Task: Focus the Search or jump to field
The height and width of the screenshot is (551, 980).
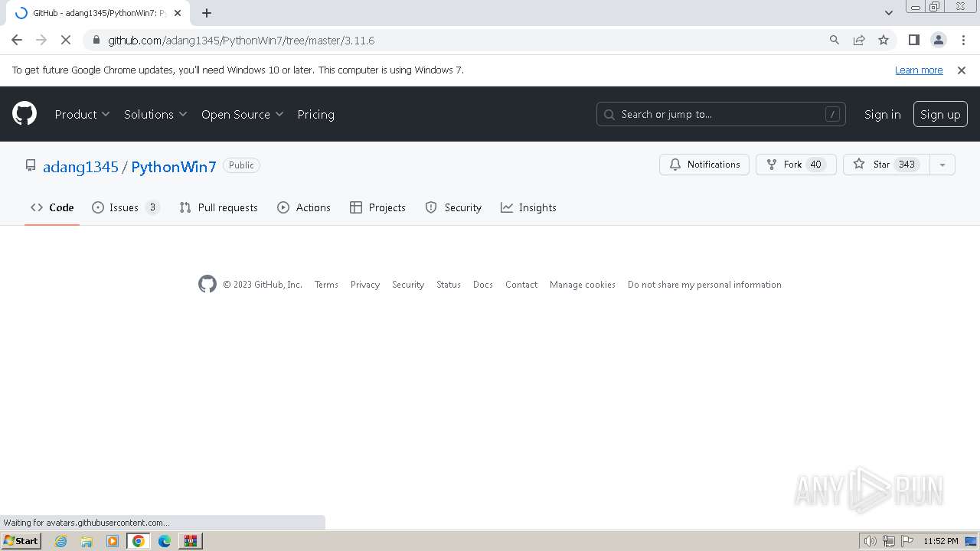Action: [721, 114]
